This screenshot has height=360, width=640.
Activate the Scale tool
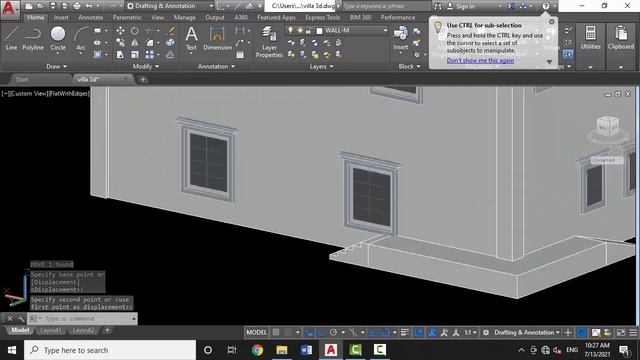[x=135, y=55]
